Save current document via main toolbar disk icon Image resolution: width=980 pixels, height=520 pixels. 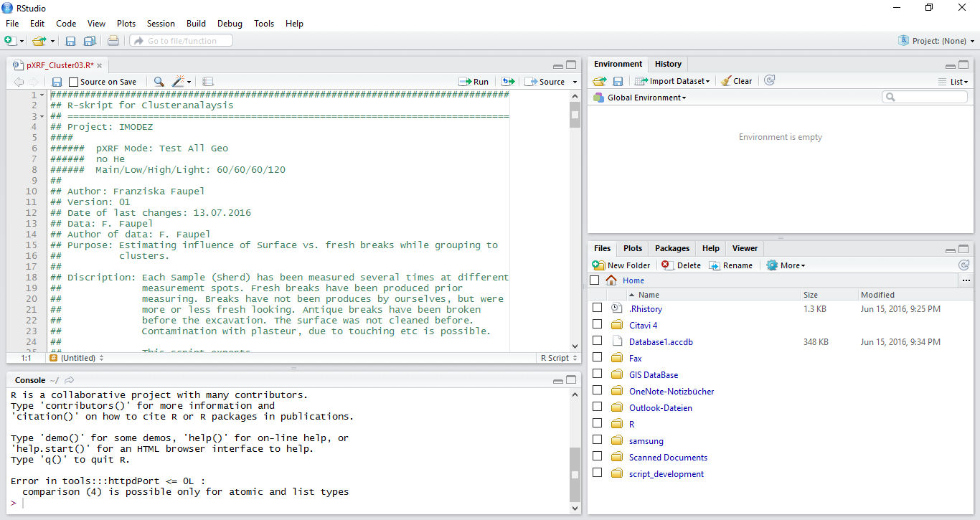pyautogui.click(x=70, y=41)
